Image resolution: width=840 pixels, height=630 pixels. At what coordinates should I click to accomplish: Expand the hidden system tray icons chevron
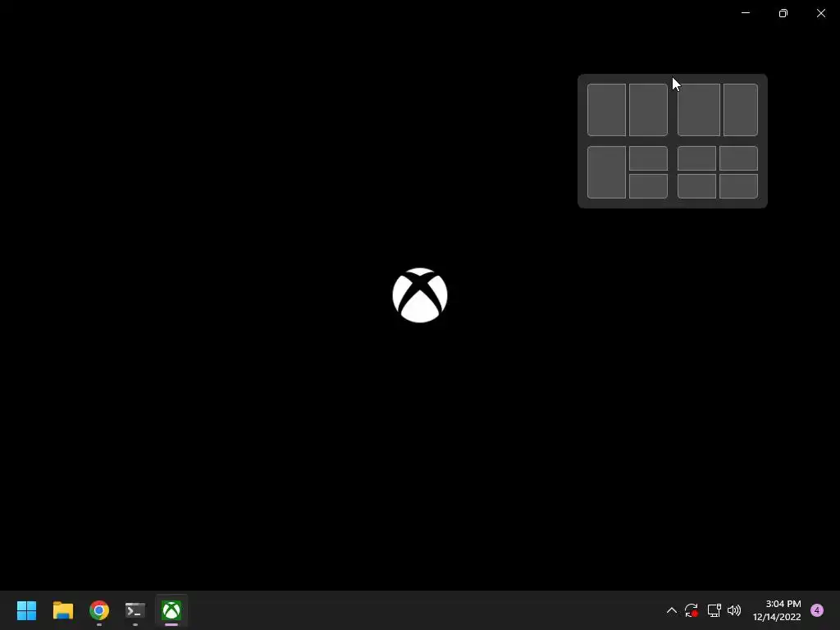click(671, 610)
